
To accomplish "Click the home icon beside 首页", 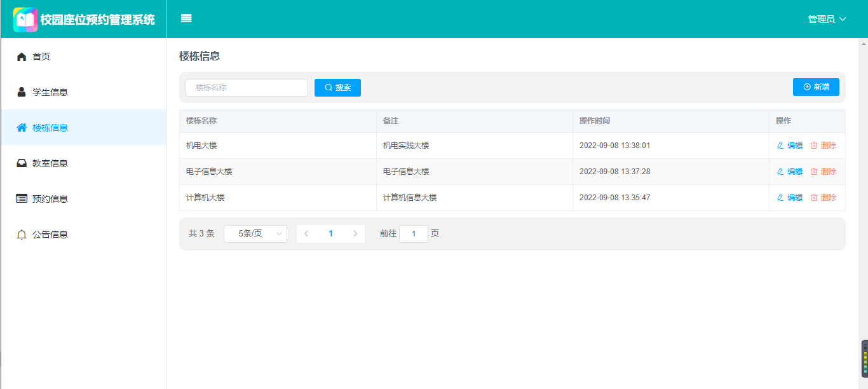I will coord(22,57).
